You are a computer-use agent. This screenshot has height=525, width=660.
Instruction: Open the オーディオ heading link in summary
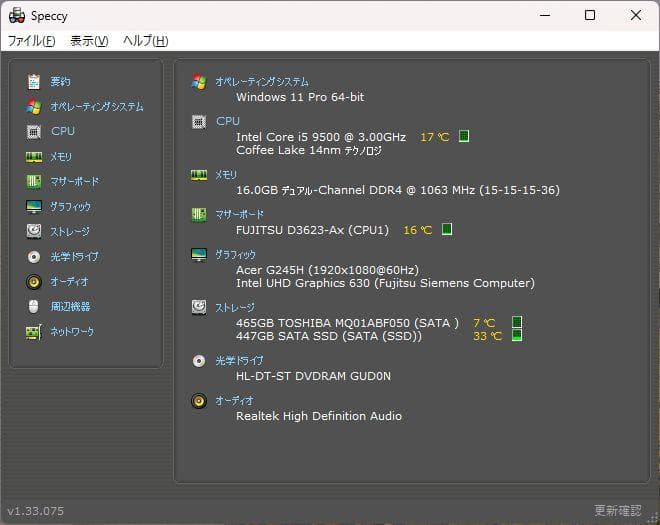234,401
